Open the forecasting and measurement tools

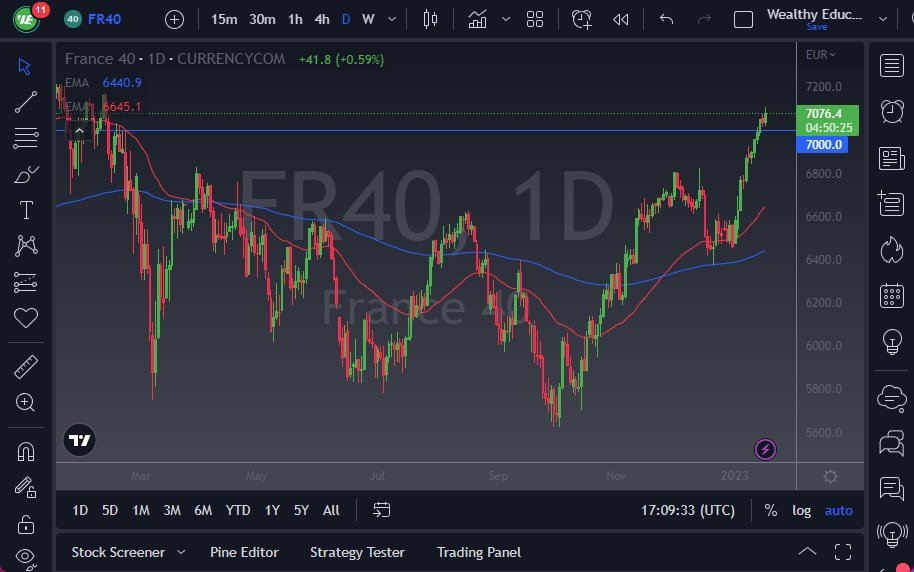tap(26, 282)
